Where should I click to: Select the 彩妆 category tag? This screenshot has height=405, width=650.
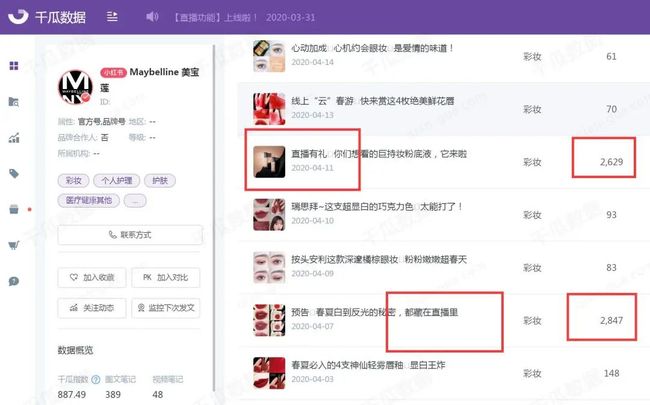tap(73, 181)
